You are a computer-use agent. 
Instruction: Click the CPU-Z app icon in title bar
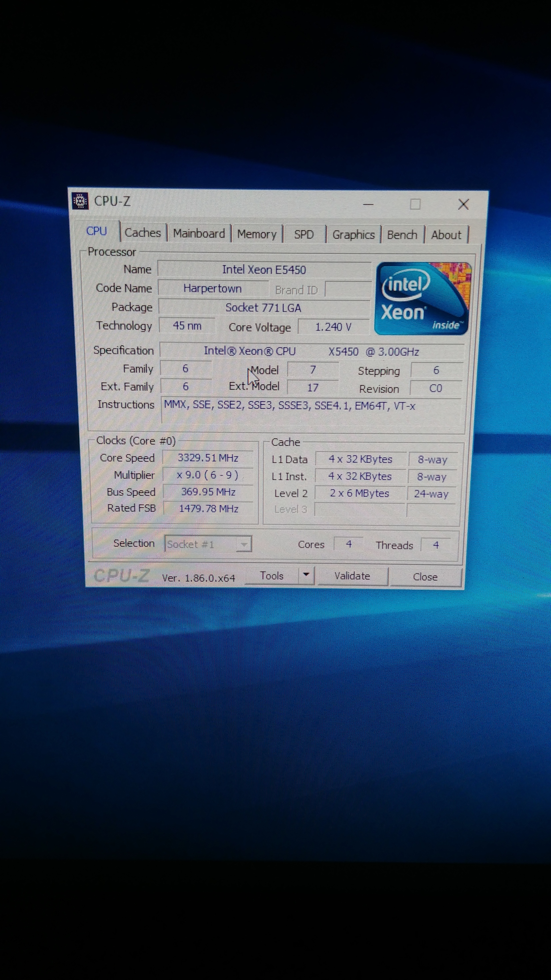[80, 201]
